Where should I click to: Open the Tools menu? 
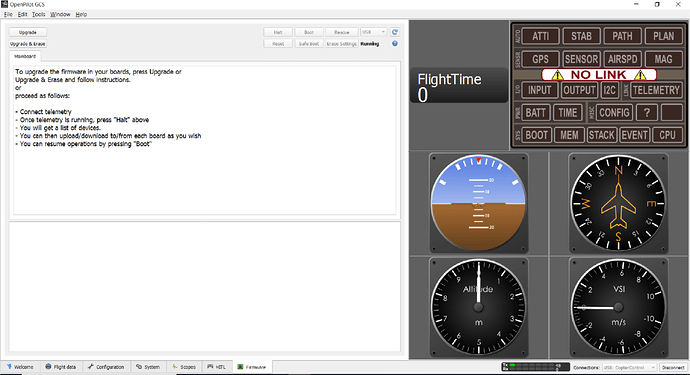[x=38, y=14]
